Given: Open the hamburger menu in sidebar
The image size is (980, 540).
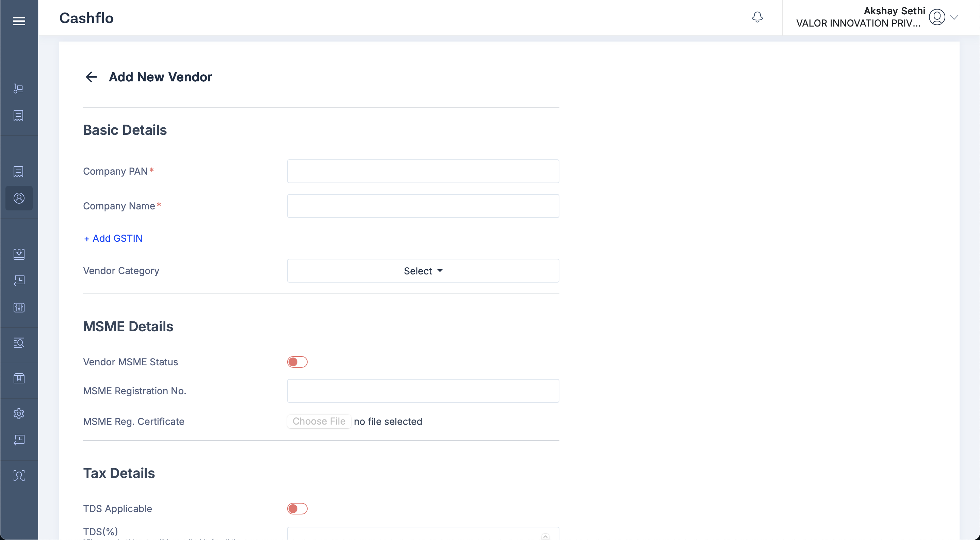Looking at the screenshot, I should point(19,21).
